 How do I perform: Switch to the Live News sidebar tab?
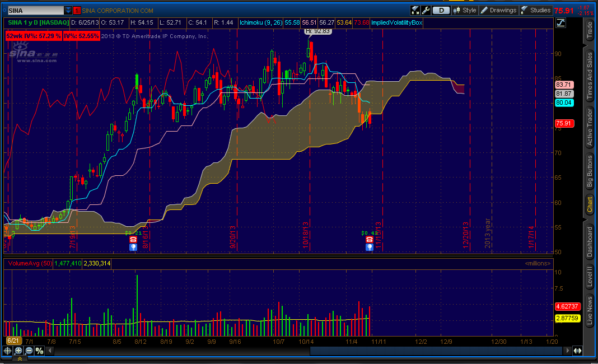coord(590,311)
